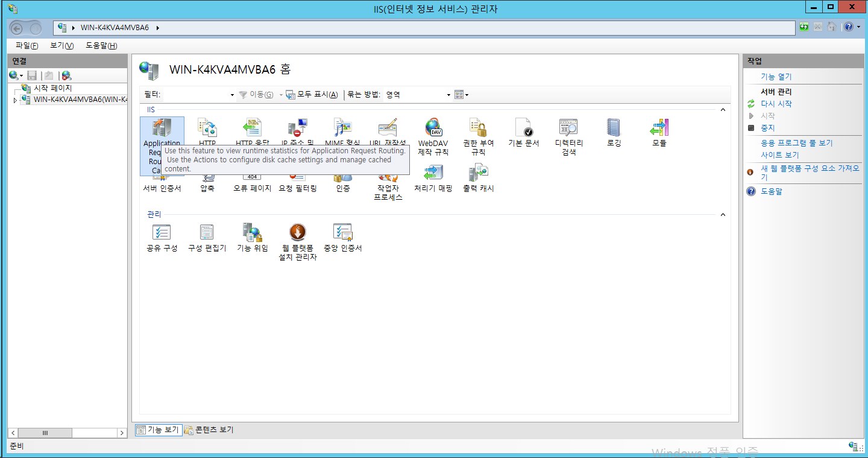Collapse the IIS group section

(723, 110)
